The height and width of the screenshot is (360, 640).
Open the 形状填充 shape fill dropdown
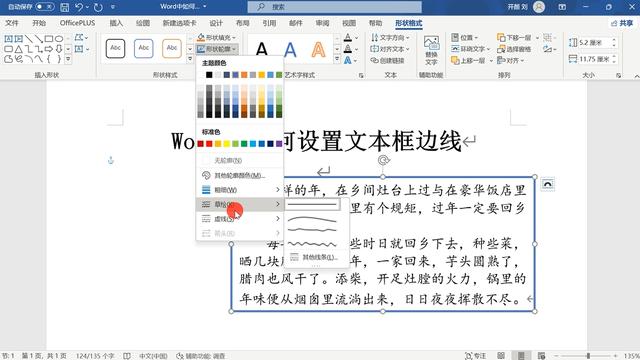coord(216,38)
